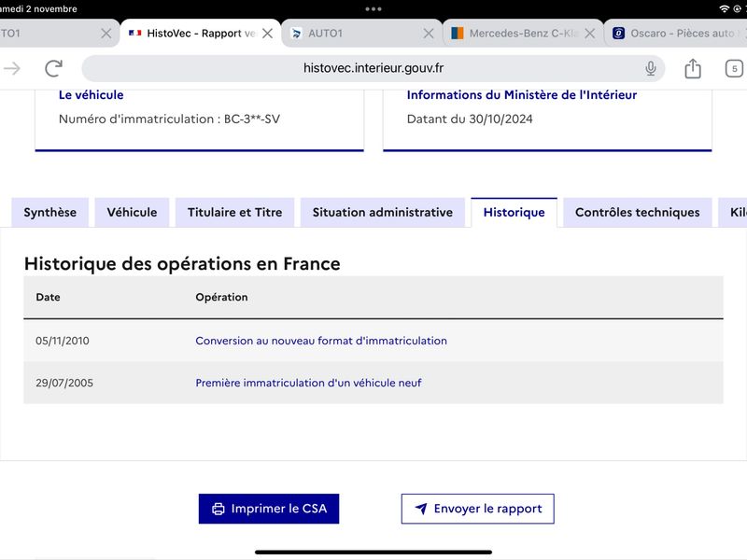Click the Datant du 30/10/2024 text

pyautogui.click(x=470, y=119)
